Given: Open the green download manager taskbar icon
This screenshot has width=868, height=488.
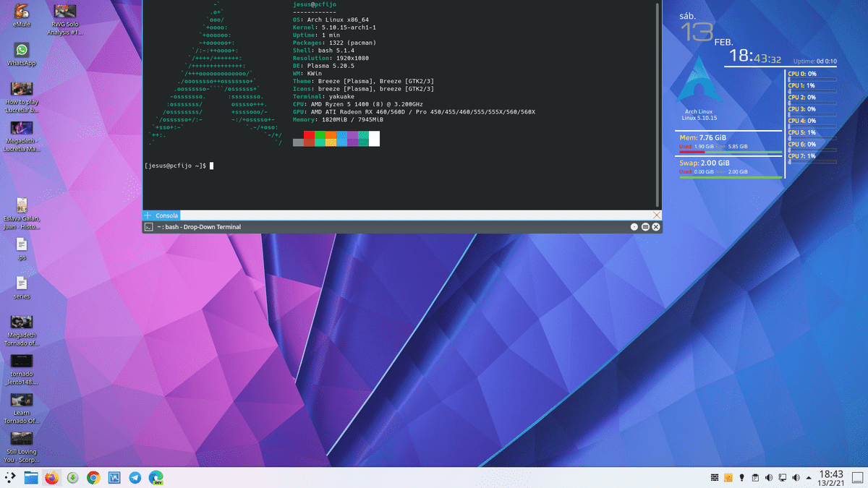Looking at the screenshot, I should 72,477.
